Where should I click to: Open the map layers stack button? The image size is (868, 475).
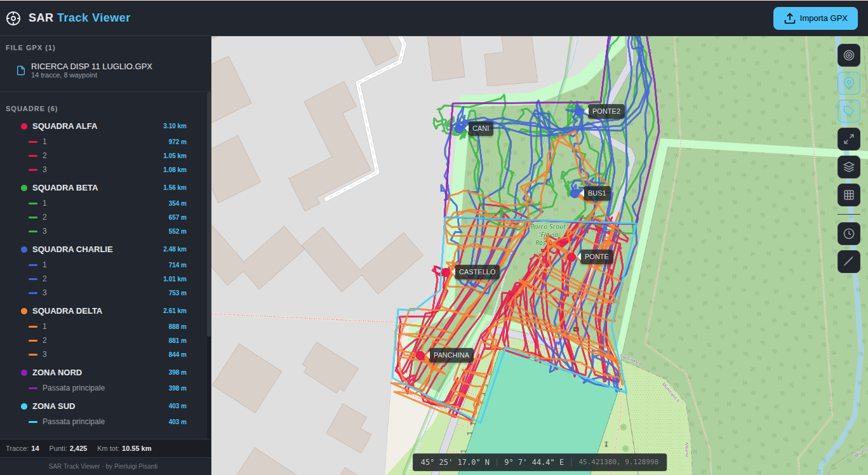coord(849,167)
